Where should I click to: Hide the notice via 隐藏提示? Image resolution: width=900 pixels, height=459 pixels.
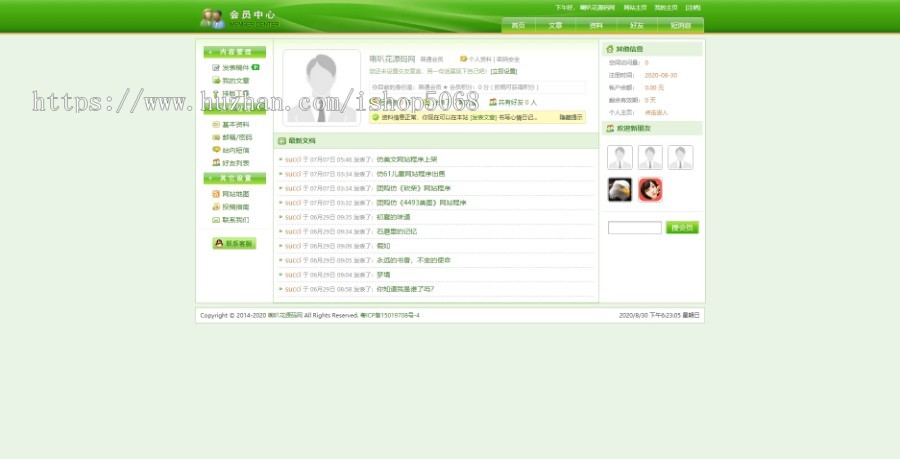tap(570, 117)
